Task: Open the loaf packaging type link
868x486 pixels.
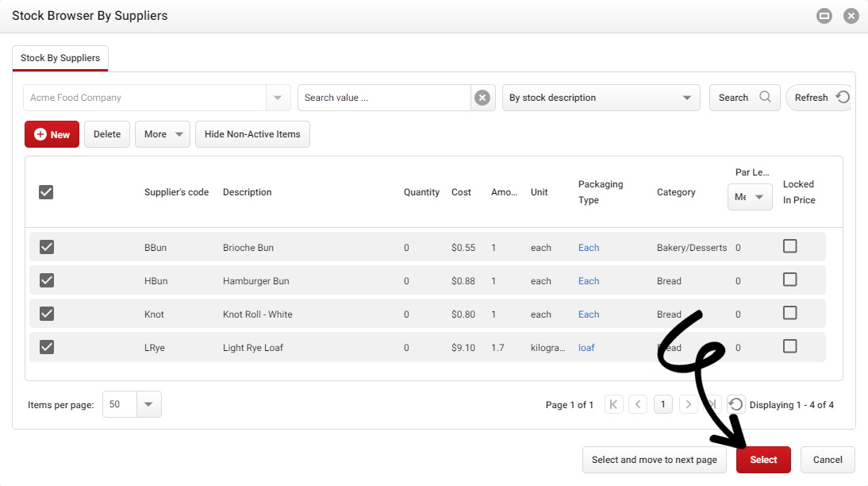Action: click(x=586, y=347)
